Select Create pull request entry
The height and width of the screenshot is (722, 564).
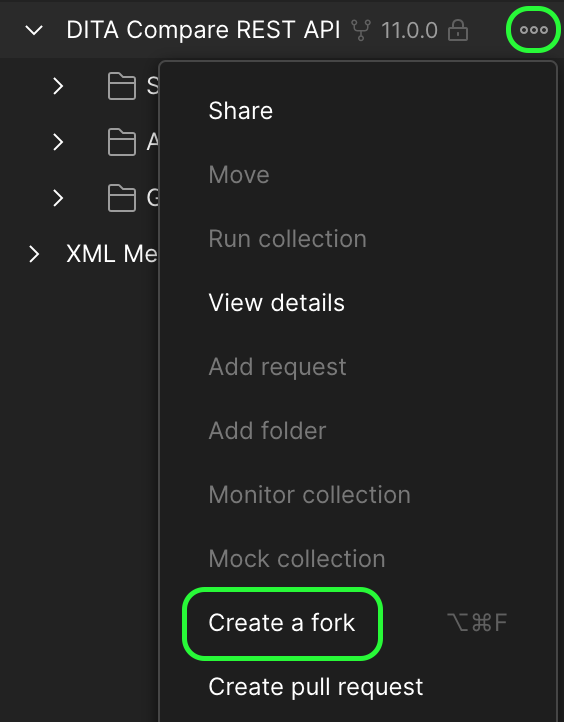[316, 687]
